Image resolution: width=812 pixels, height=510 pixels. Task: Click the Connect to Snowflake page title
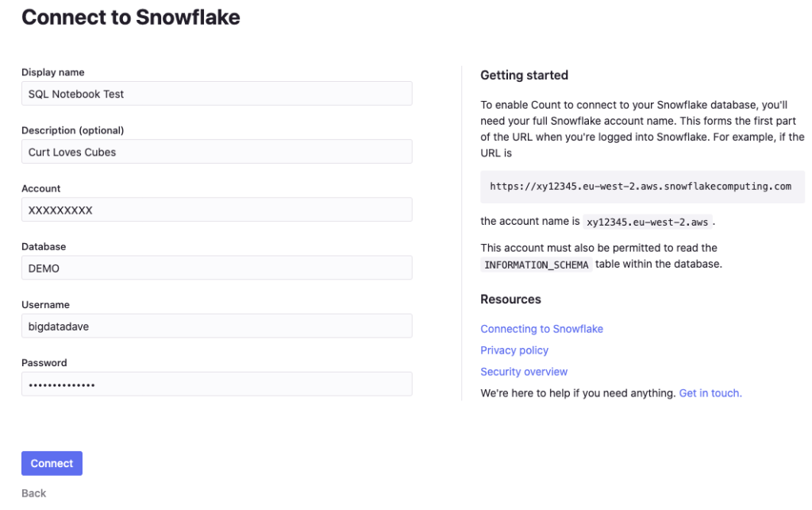[130, 17]
